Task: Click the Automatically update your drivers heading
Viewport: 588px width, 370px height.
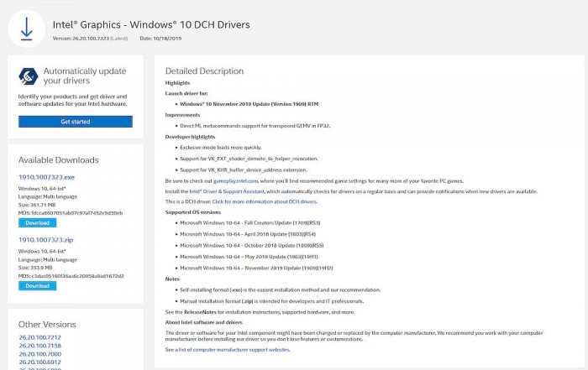Action: tap(85, 76)
